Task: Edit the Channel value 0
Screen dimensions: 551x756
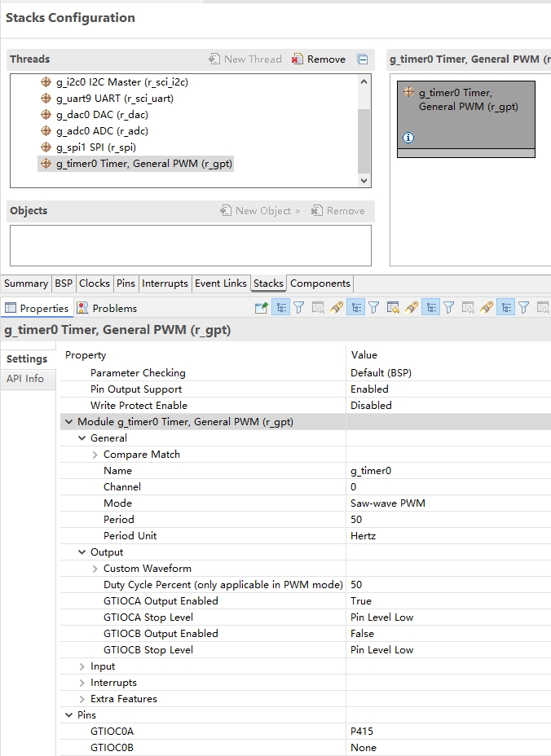Action: pos(353,487)
